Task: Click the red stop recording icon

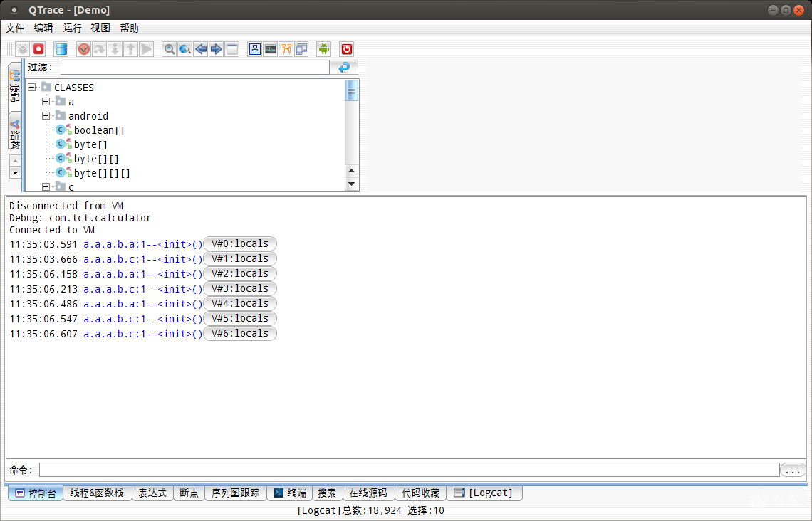Action: [x=38, y=48]
